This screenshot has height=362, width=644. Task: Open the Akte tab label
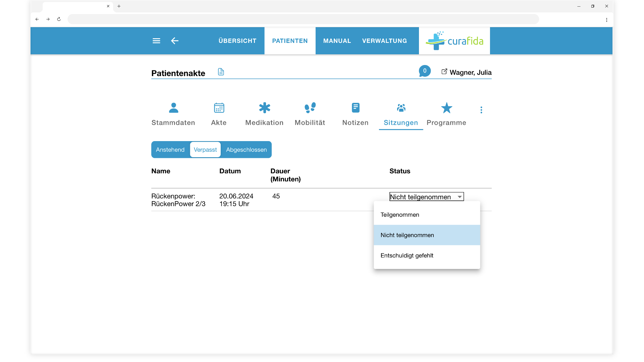(x=219, y=123)
